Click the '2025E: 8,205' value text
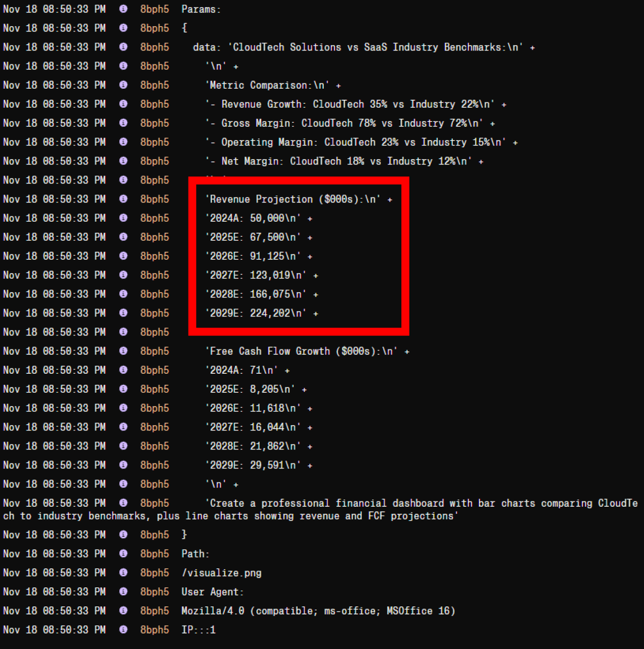The width and height of the screenshot is (644, 649). (244, 389)
